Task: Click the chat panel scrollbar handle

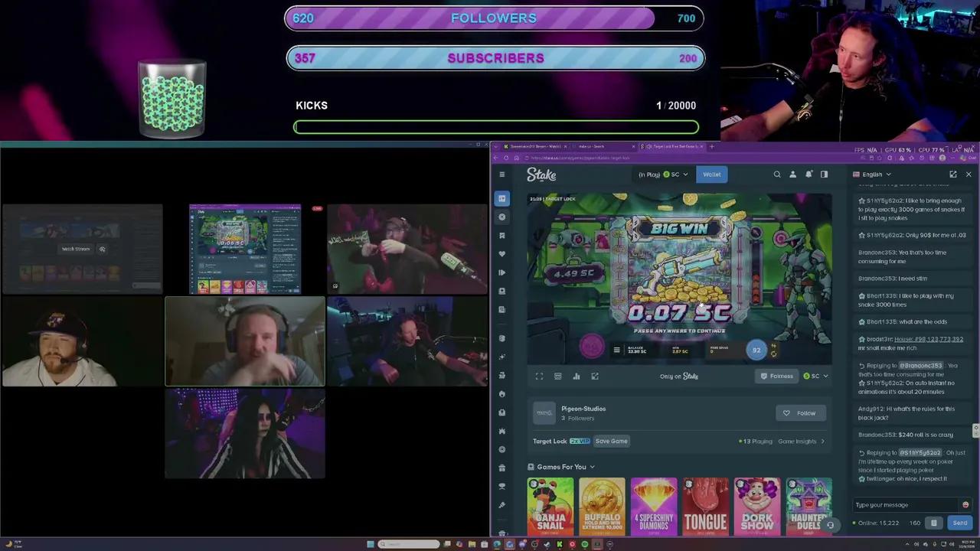Action: tap(975, 431)
